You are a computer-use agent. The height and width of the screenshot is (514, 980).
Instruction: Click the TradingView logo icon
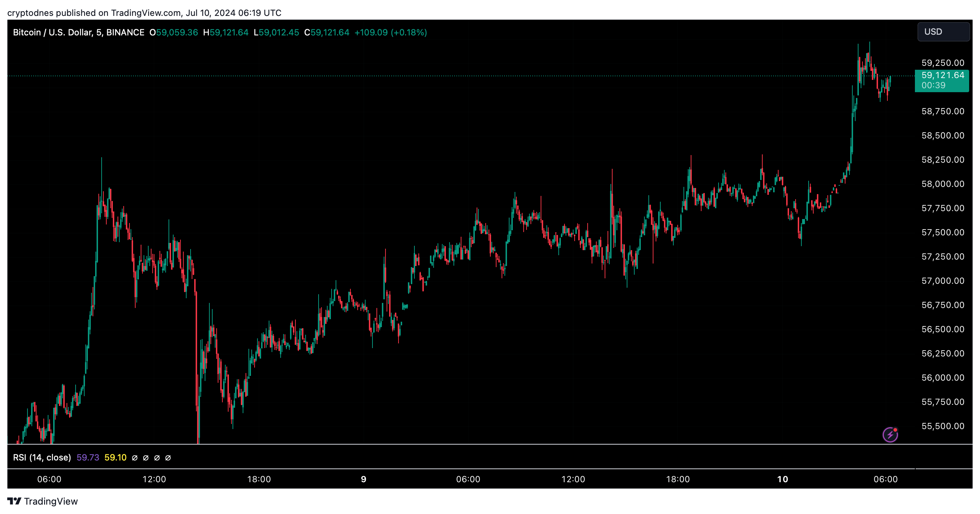(x=14, y=501)
